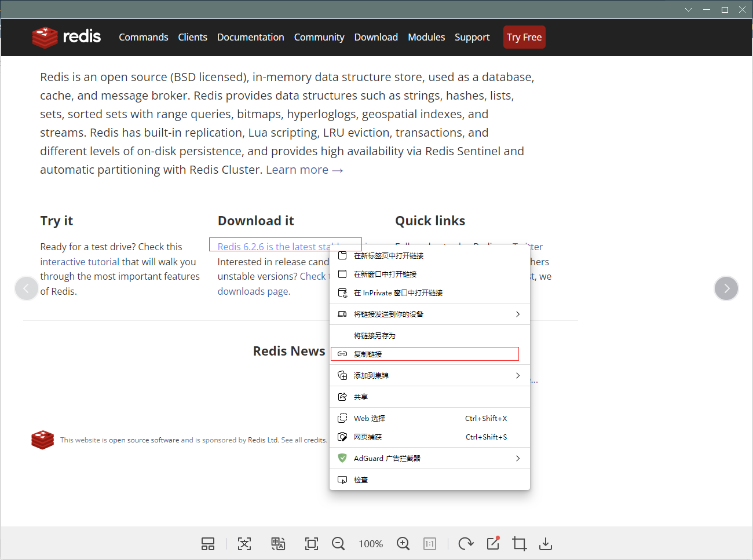
Task: Open the thumbnail gallery view icon
Action: click(x=208, y=544)
